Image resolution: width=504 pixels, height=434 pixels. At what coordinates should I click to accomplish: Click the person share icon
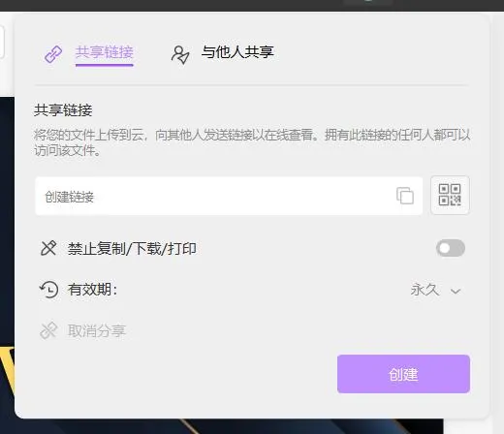click(x=180, y=54)
